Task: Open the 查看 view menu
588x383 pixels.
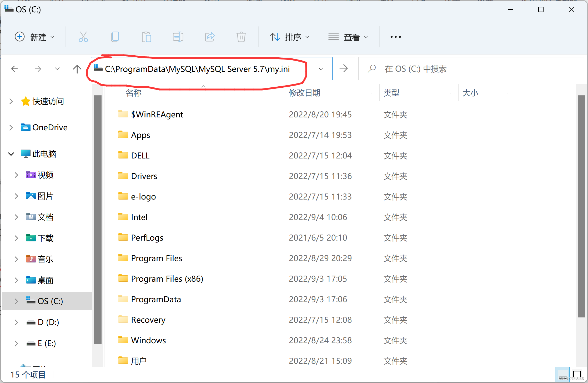Action: click(x=348, y=37)
